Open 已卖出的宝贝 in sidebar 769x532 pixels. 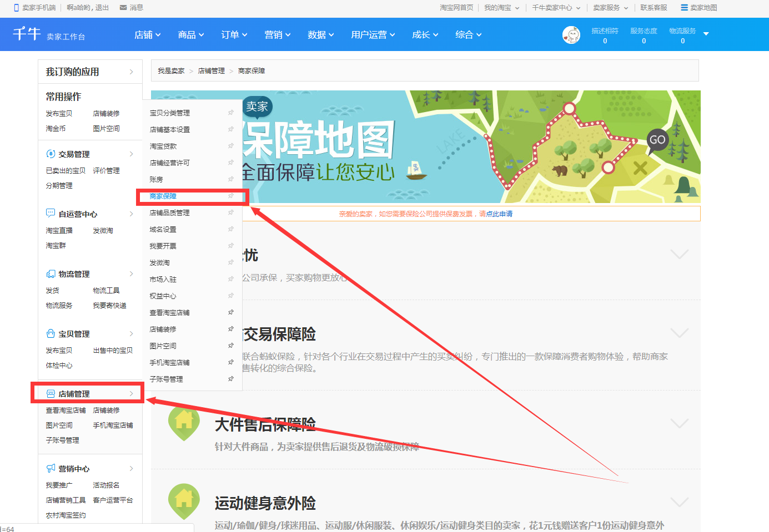point(66,171)
